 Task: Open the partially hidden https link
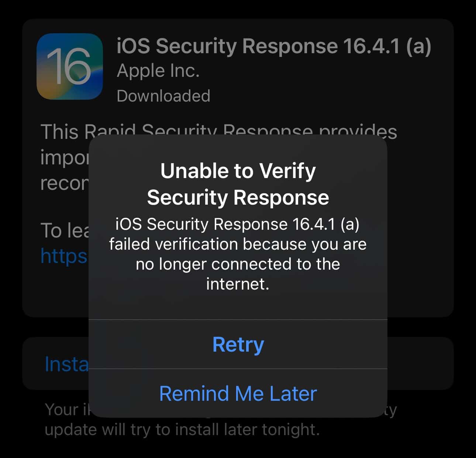[64, 256]
